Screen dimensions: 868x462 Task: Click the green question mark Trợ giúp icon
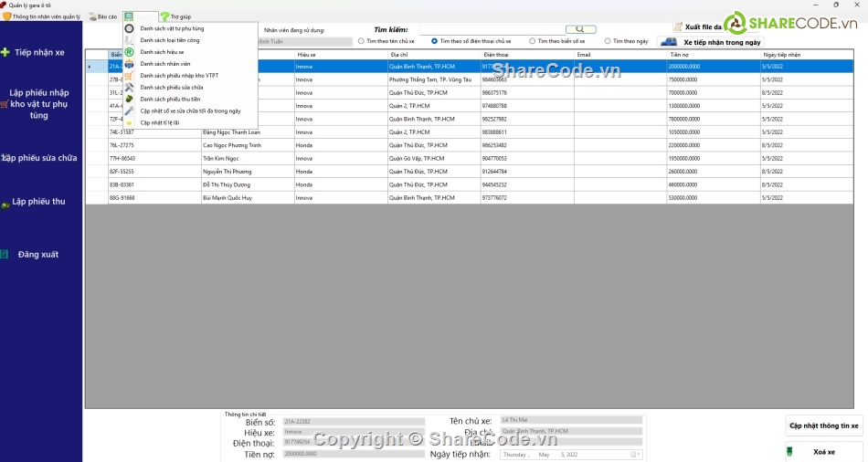pos(164,16)
